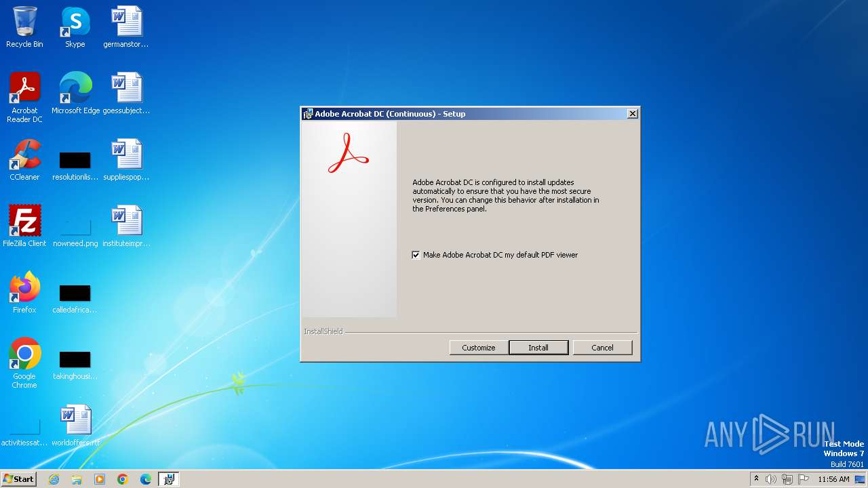This screenshot has width=868, height=488.
Task: Open the network tray icon
Action: click(787, 479)
